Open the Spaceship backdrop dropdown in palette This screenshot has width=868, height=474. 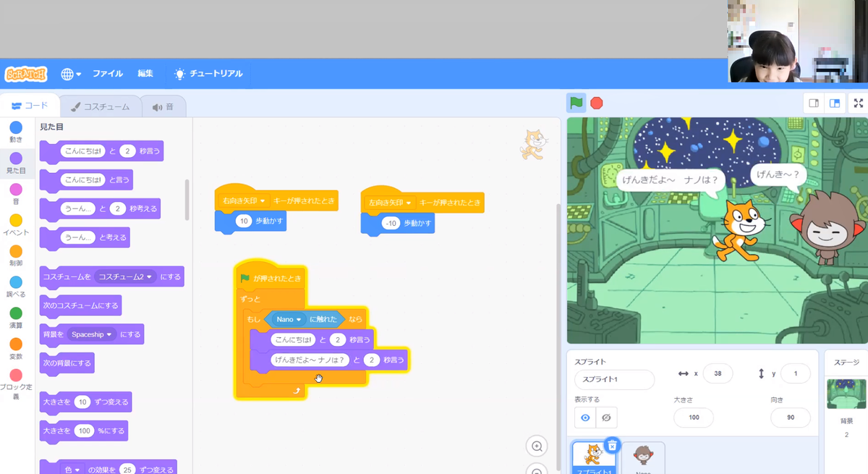pos(109,334)
